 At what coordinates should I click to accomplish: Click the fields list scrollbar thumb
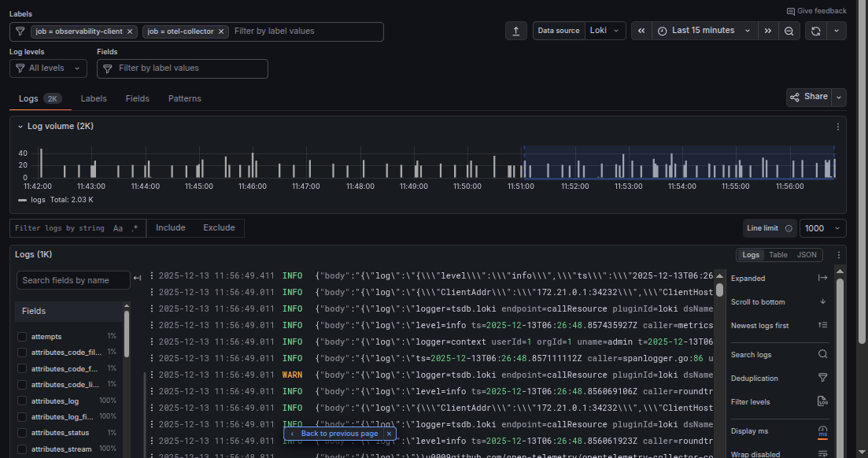pyautogui.click(x=127, y=334)
